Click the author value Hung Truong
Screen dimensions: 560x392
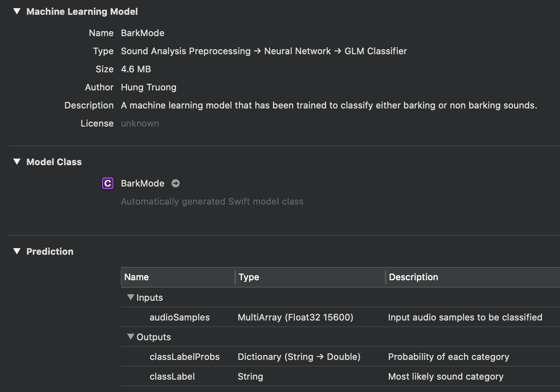(x=149, y=87)
